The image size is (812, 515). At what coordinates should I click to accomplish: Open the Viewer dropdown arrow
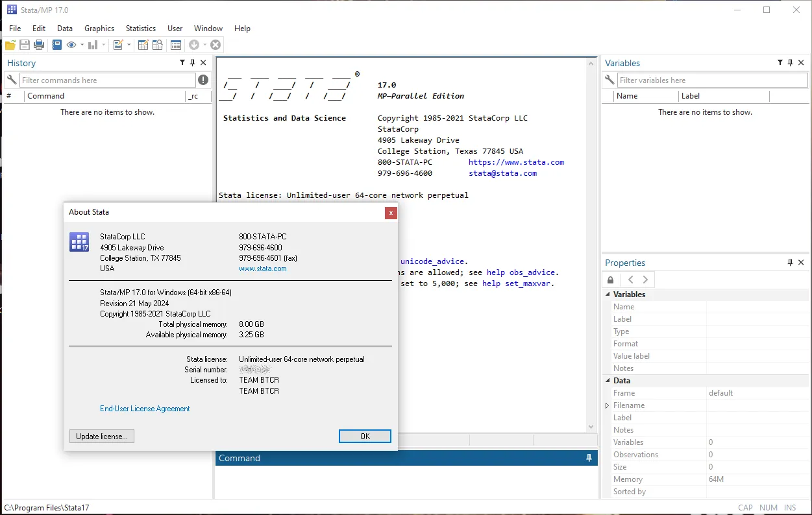tap(82, 45)
